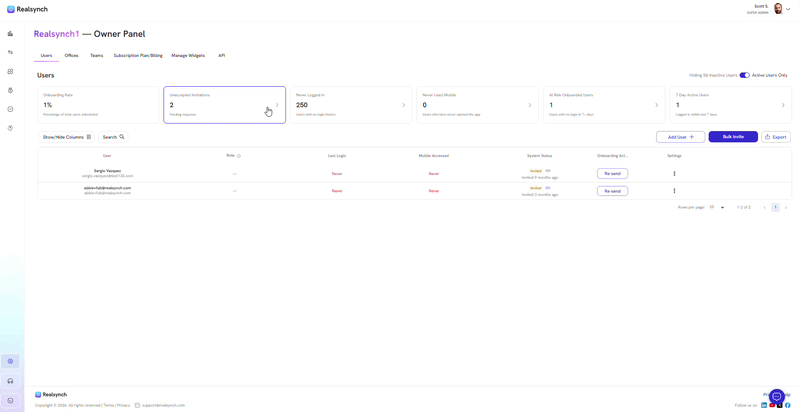Click System Status column header
800x412 pixels.
click(539, 156)
